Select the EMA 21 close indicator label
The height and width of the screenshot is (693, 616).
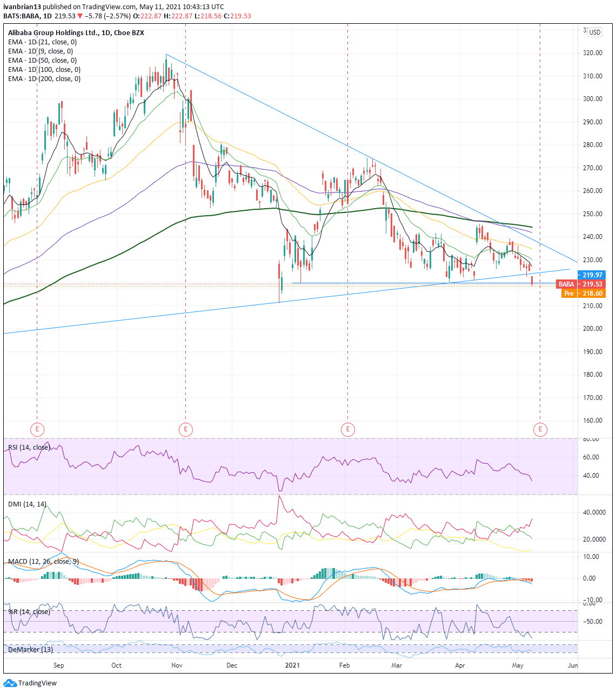pyautogui.click(x=42, y=42)
